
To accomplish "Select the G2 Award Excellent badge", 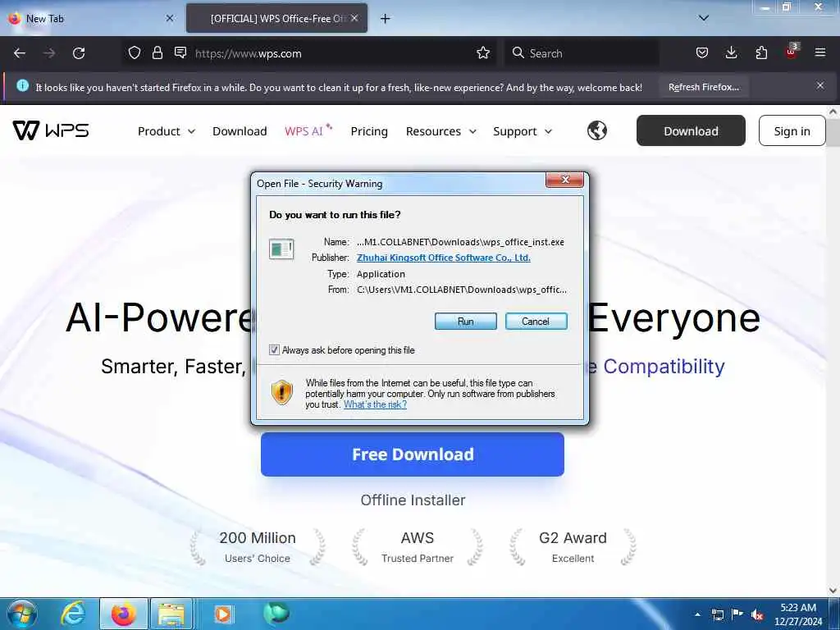I will 573,547.
